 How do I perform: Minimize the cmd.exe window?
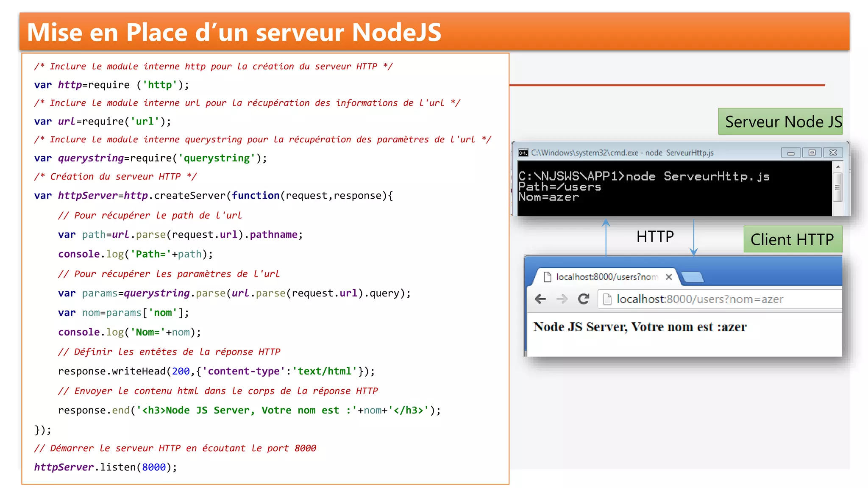tap(791, 153)
